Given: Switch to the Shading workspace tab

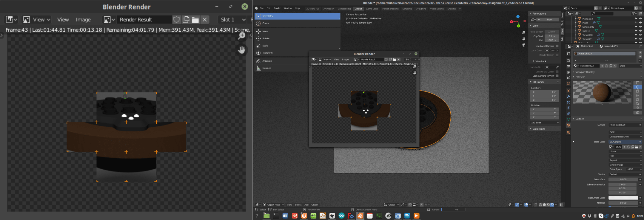Looking at the screenshot, I should 451,9.
